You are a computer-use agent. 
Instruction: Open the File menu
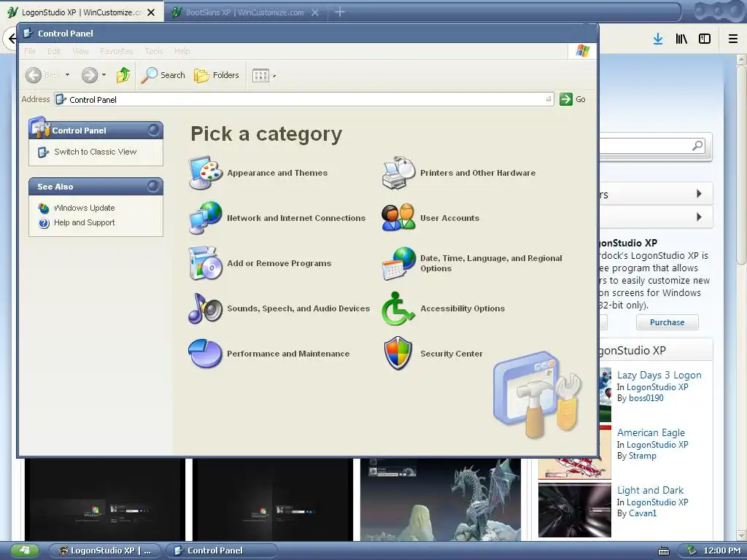coord(30,51)
